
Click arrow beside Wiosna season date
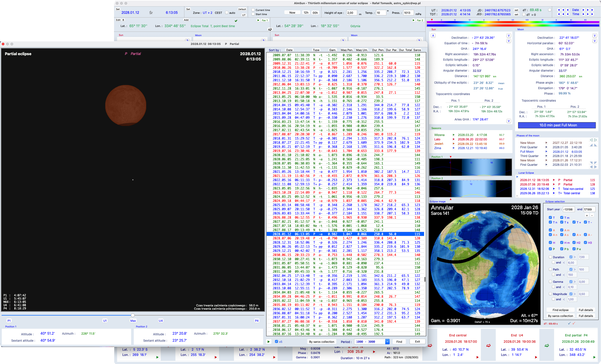click(x=454, y=135)
